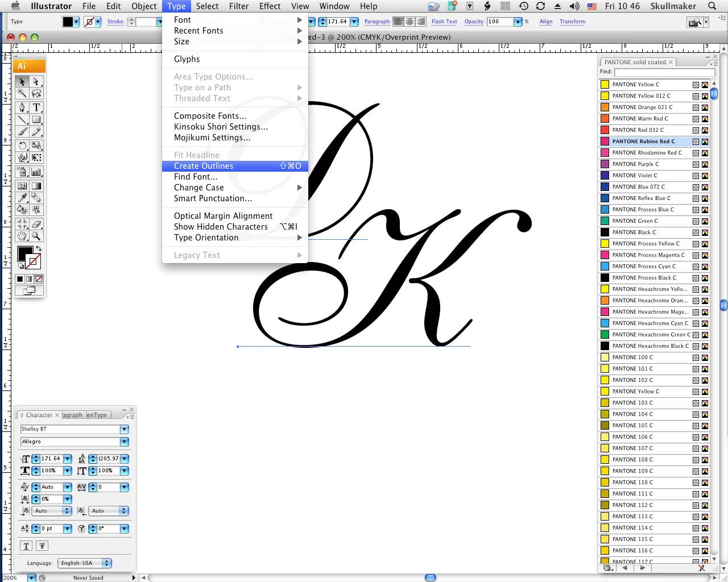Viewport: 728px width, 582px height.
Task: Pick the Rectangle tool
Action: coord(36,120)
